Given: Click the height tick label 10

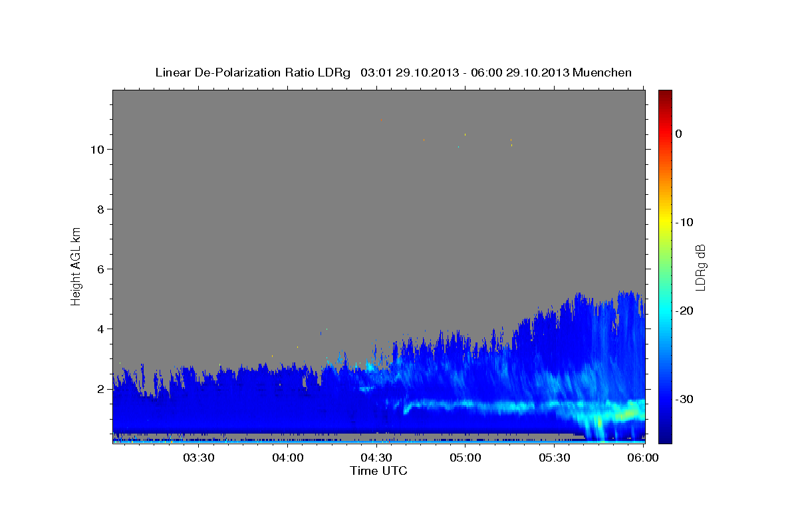Looking at the screenshot, I should [x=97, y=150].
